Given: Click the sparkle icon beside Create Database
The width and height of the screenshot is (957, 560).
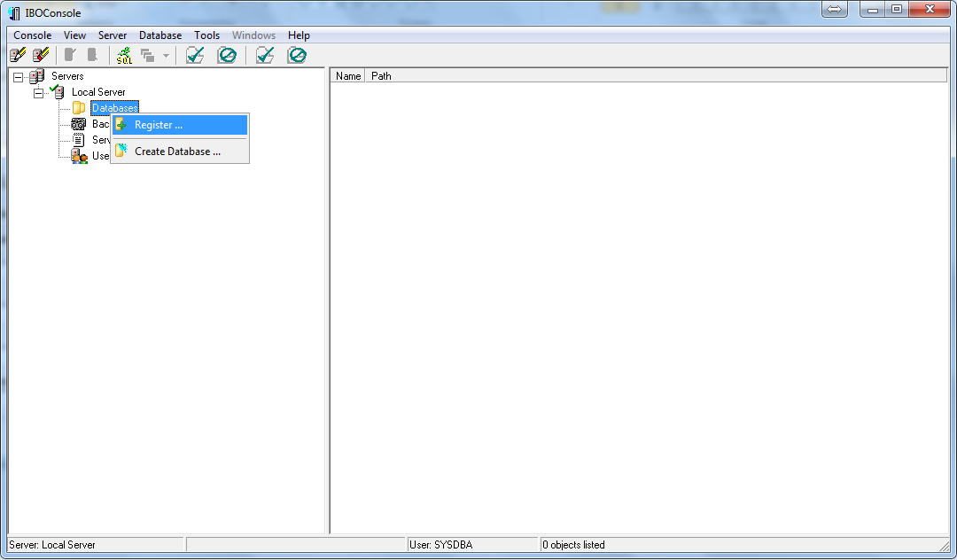Looking at the screenshot, I should (121, 150).
